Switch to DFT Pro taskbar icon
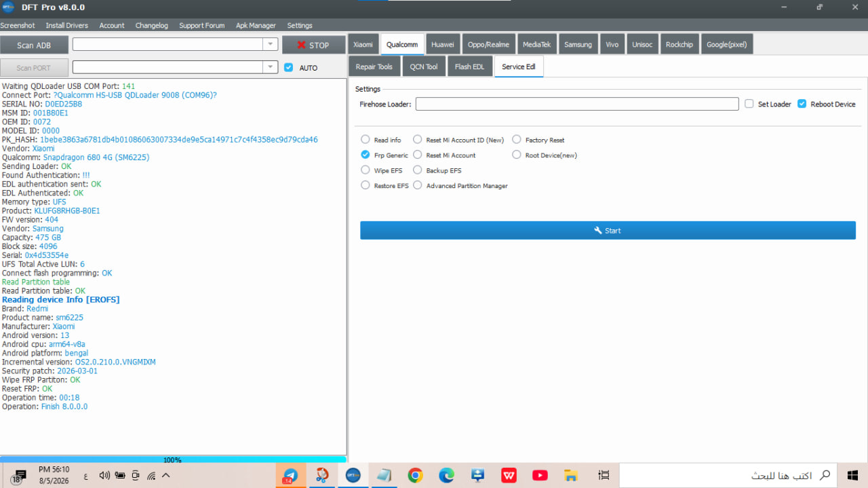This screenshot has width=868, height=488. pos(353,476)
